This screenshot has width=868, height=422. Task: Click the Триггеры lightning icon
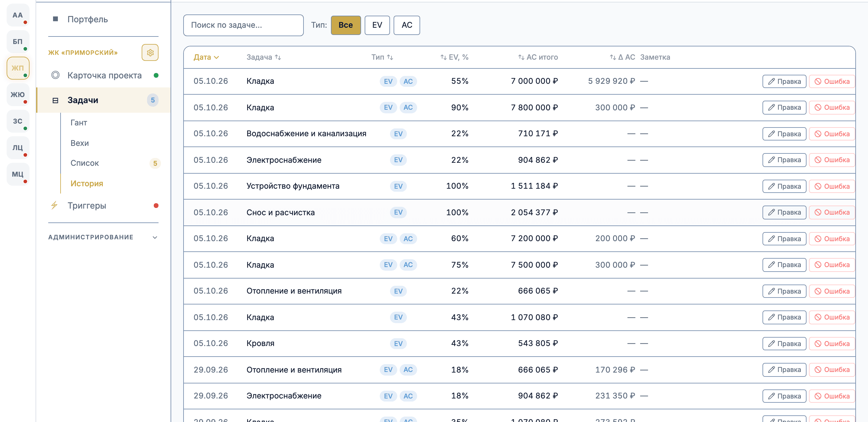click(x=54, y=205)
